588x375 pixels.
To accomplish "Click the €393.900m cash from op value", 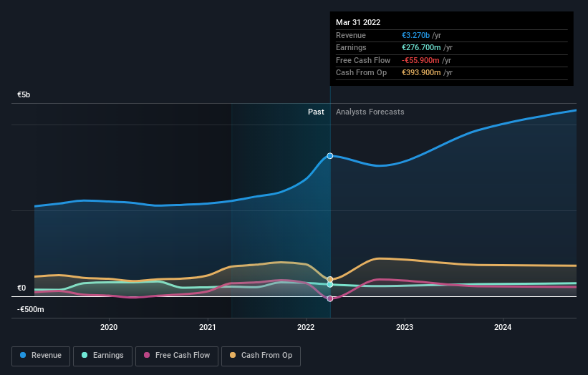I will (x=422, y=73).
